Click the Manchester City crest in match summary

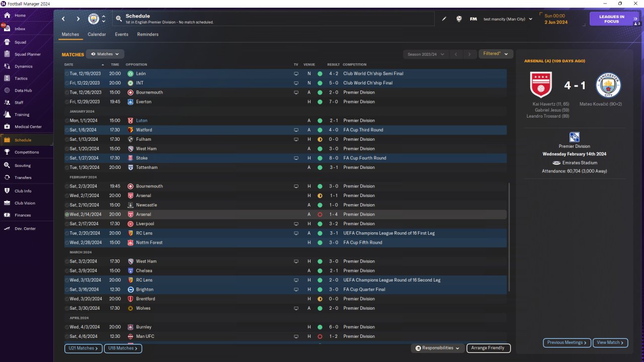(608, 85)
